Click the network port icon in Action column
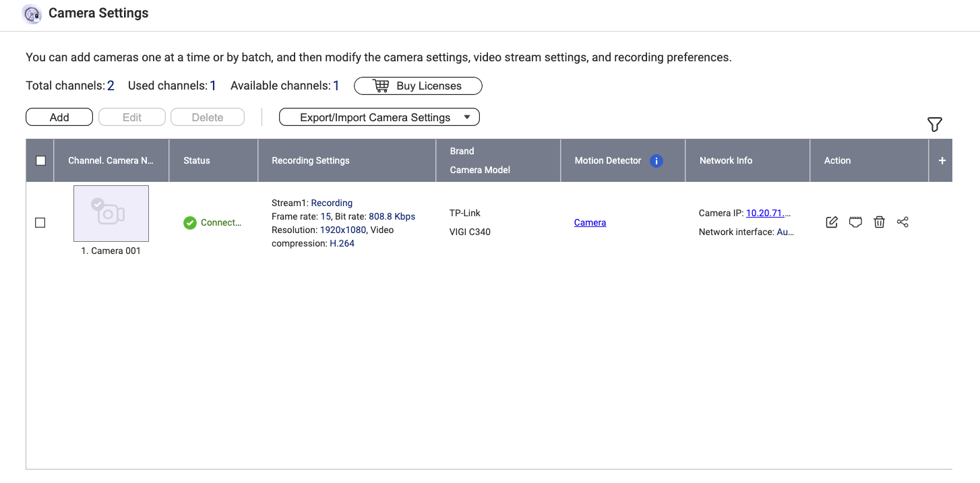This screenshot has height=483, width=980. (x=855, y=222)
